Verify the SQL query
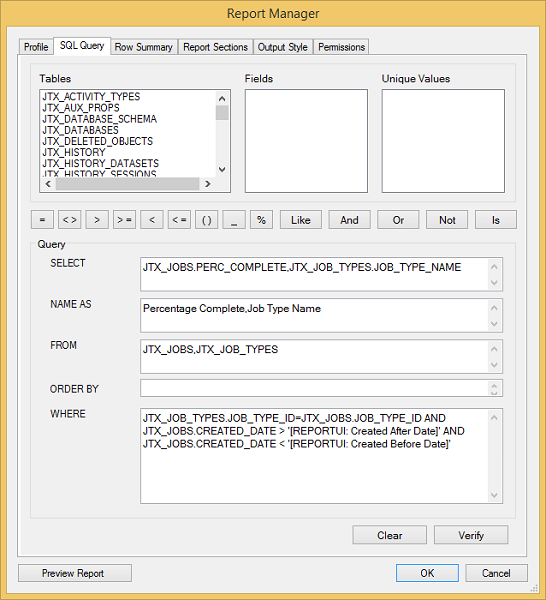This screenshot has width=546, height=600. (x=471, y=535)
